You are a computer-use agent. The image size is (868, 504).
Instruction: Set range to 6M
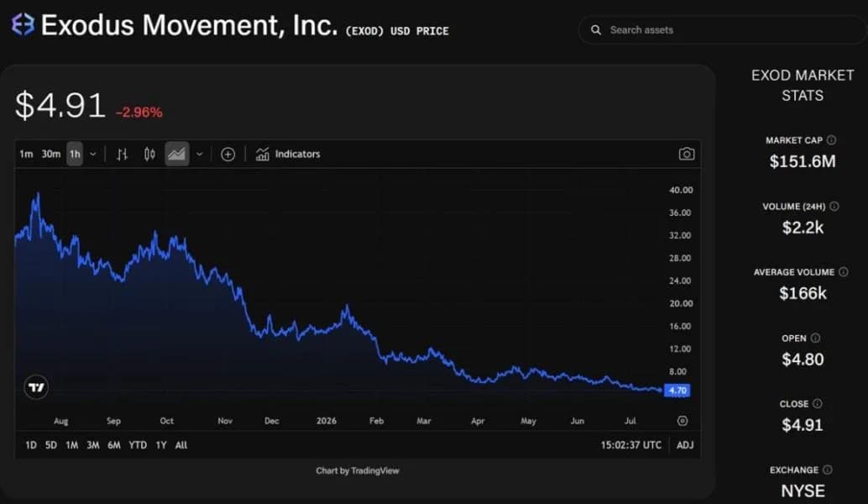[x=114, y=444]
